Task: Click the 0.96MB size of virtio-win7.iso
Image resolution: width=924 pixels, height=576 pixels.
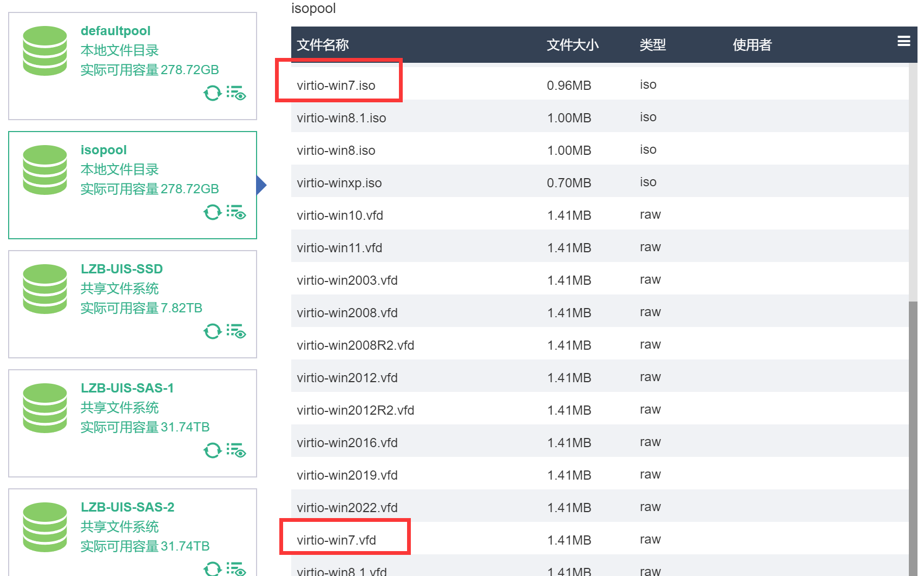Action: point(569,86)
